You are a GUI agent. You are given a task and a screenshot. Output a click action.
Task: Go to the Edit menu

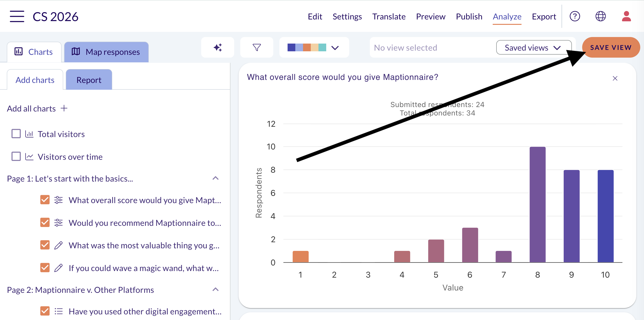tap(315, 16)
